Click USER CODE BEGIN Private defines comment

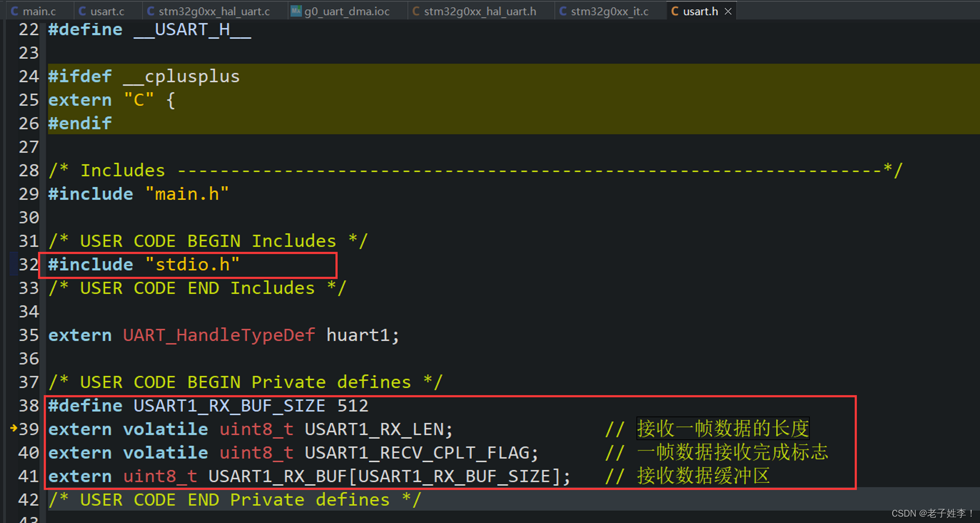(x=245, y=382)
